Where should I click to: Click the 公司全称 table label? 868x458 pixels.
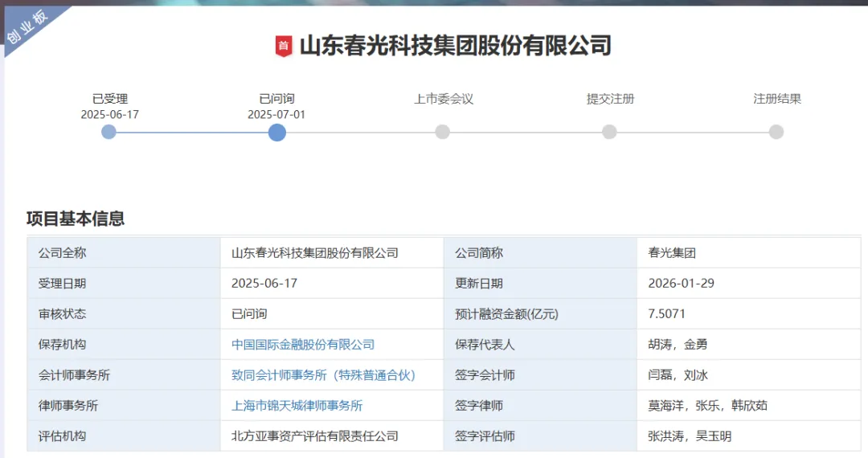click(62, 253)
